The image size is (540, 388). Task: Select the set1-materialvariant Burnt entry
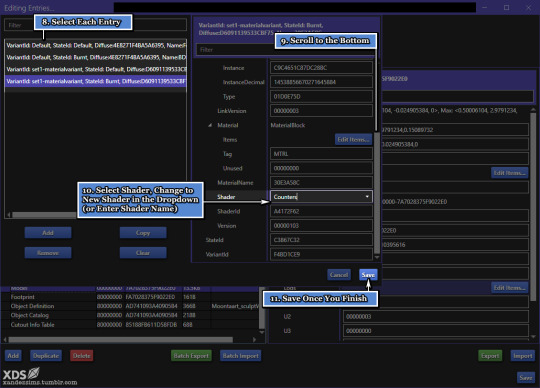coord(96,81)
